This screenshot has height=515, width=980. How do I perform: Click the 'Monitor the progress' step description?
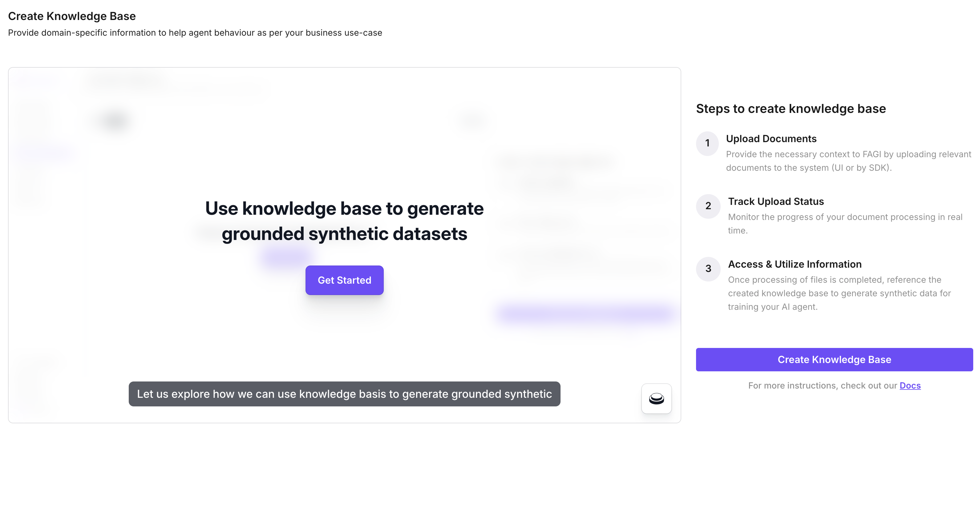pos(844,223)
